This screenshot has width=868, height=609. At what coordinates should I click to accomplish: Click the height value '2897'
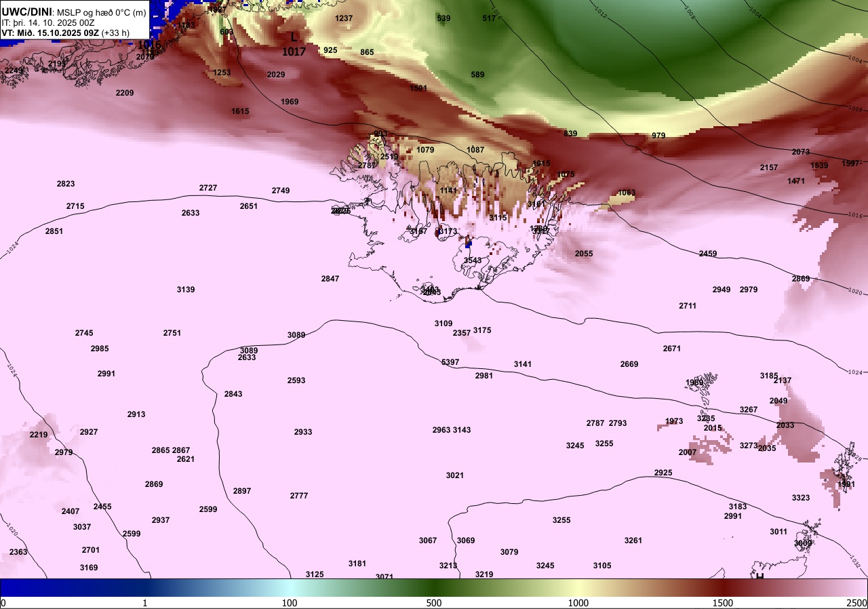coord(242,491)
